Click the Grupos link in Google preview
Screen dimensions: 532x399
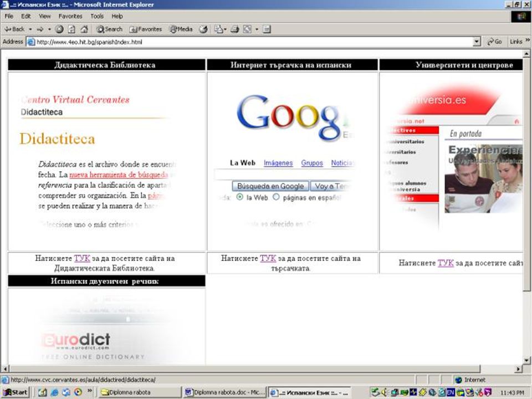[x=312, y=163]
